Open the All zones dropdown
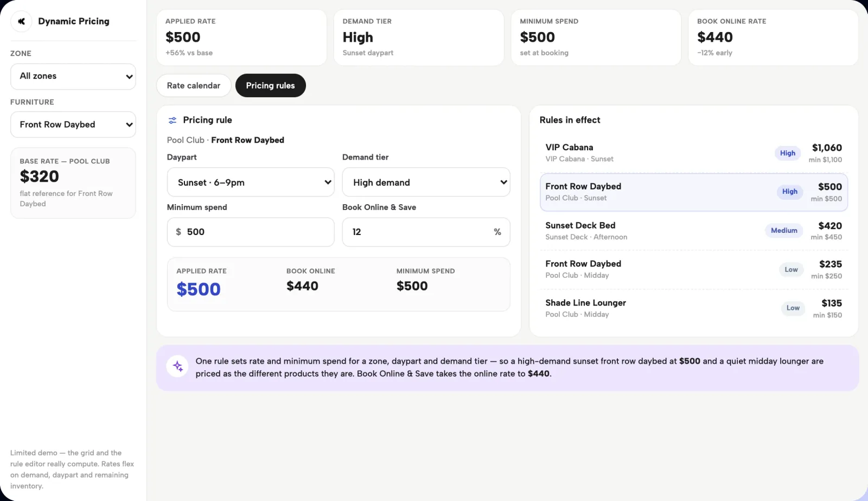Image resolution: width=868 pixels, height=501 pixels. click(x=73, y=77)
